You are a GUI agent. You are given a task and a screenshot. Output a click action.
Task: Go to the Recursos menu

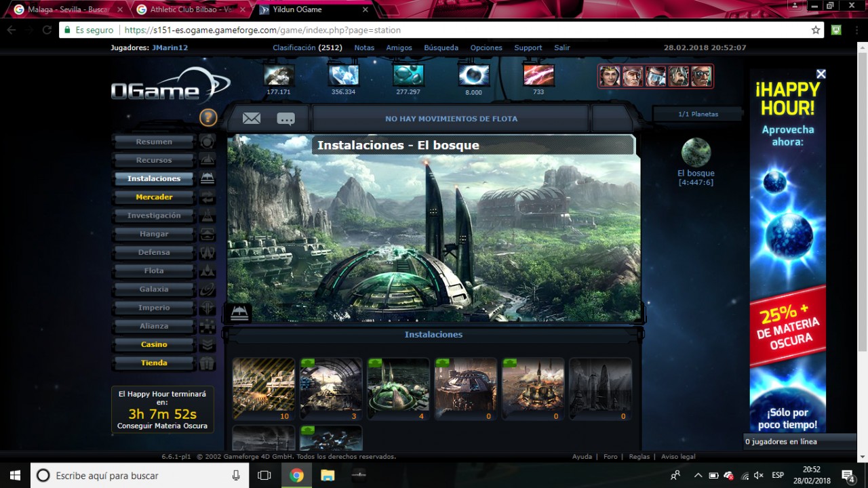tap(154, 160)
